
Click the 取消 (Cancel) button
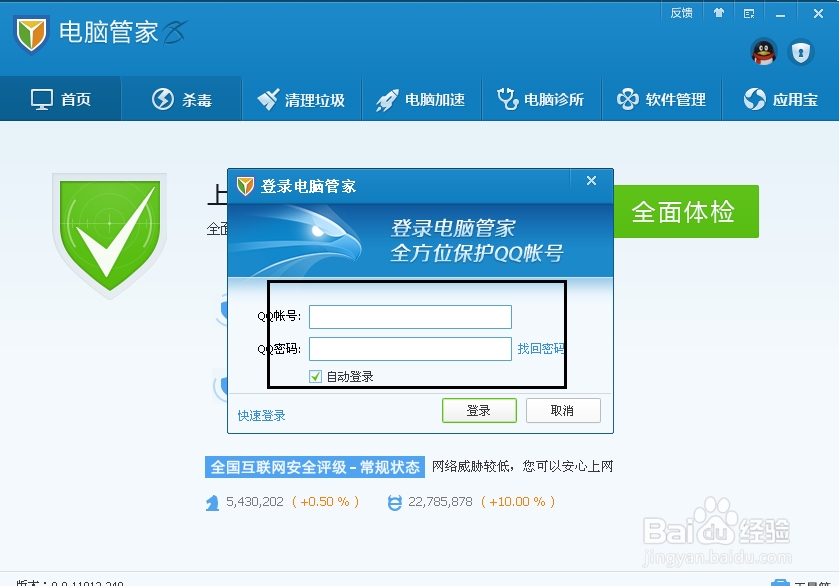(x=562, y=410)
